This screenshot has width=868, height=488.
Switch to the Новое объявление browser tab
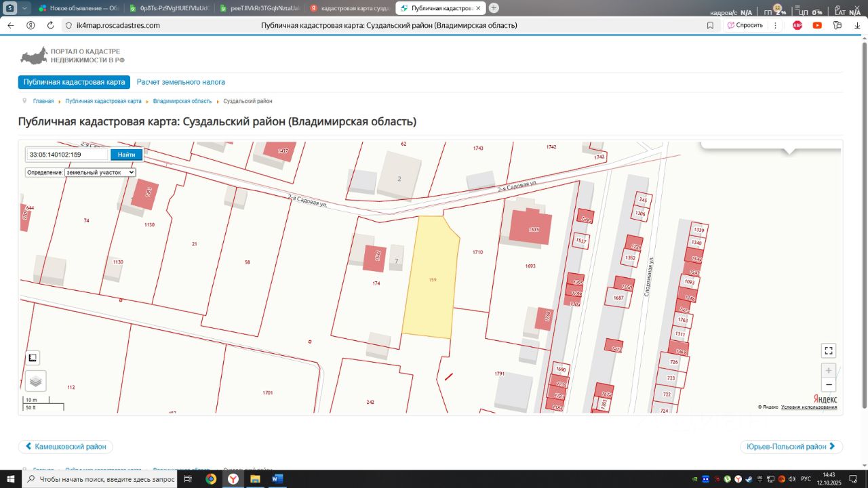pyautogui.click(x=79, y=8)
